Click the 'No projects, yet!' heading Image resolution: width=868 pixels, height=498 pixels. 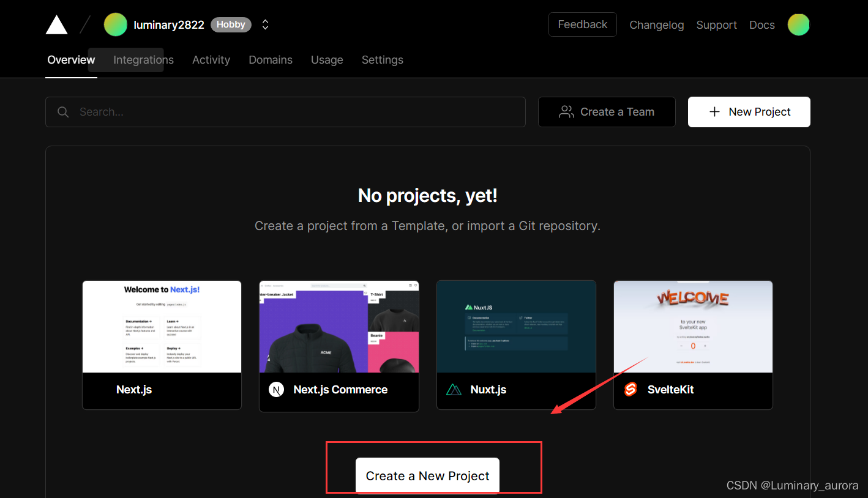[x=428, y=196]
